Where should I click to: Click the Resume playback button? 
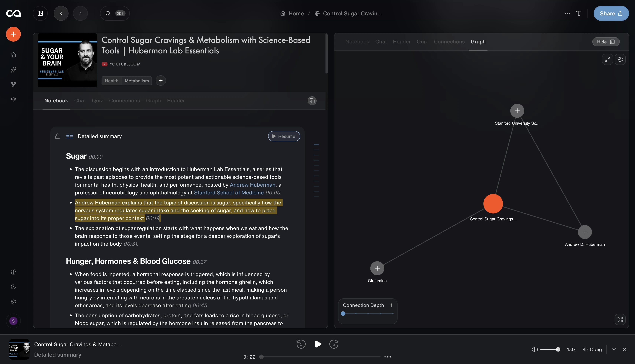click(284, 136)
